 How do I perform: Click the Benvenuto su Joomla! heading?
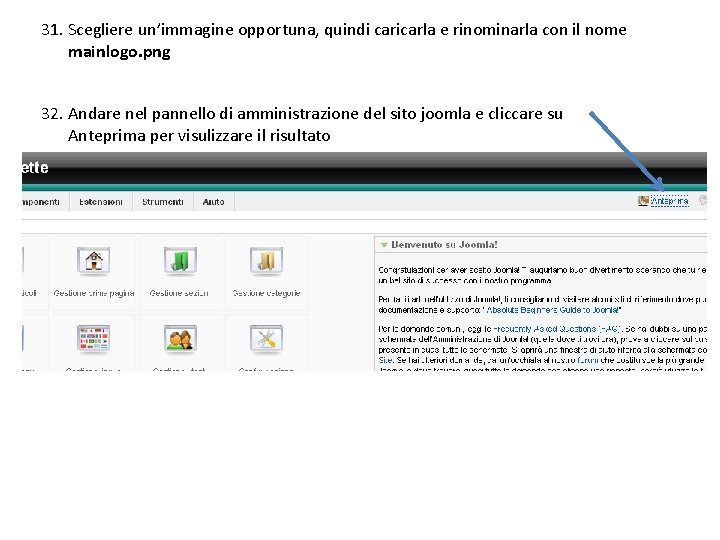point(444,245)
